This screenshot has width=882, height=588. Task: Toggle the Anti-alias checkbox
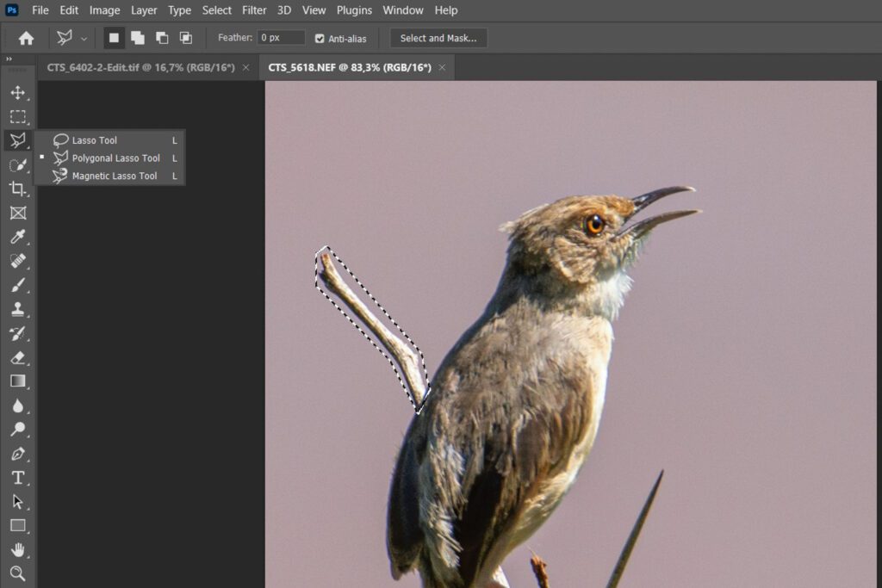(320, 39)
